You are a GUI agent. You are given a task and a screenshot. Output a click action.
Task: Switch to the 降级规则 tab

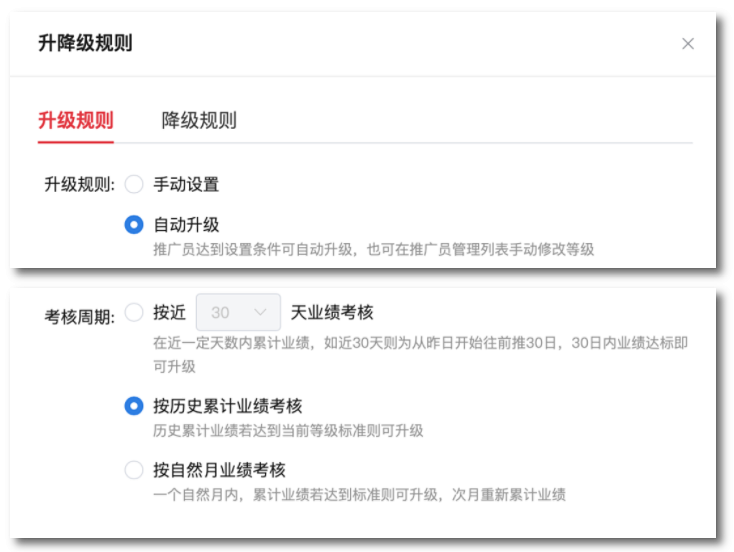click(x=199, y=120)
